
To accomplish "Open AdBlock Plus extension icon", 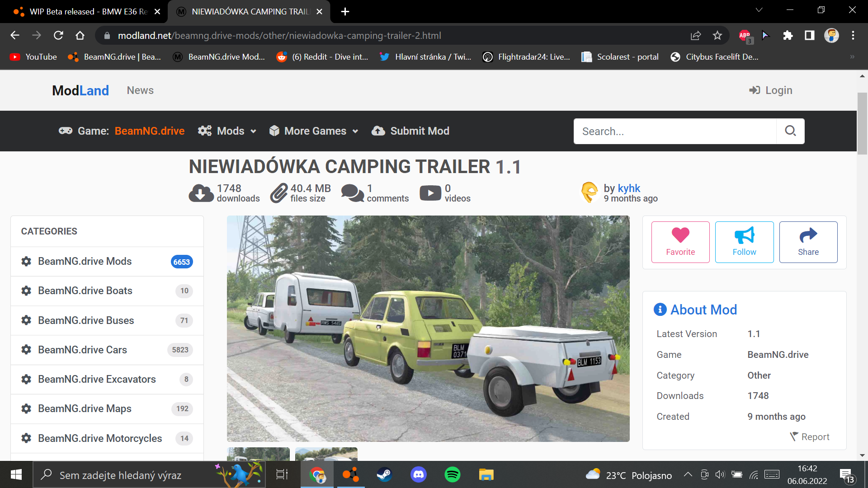I will point(745,35).
